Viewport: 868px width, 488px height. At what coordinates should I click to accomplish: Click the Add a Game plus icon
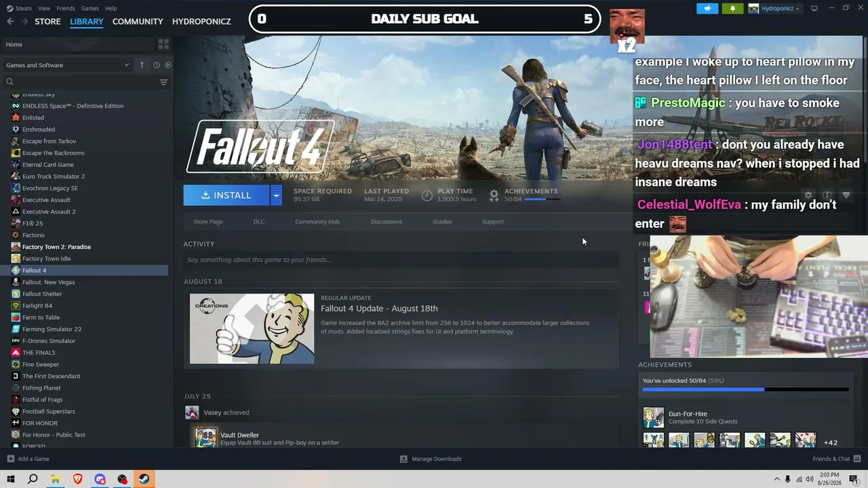click(x=10, y=459)
